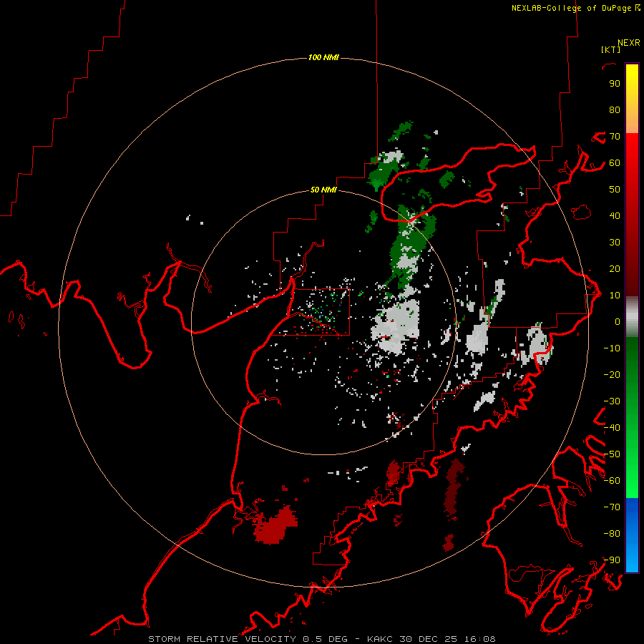The image size is (644, 644).
Task: Select the bright red segment near 60 on the color bar
Action: coord(632,158)
